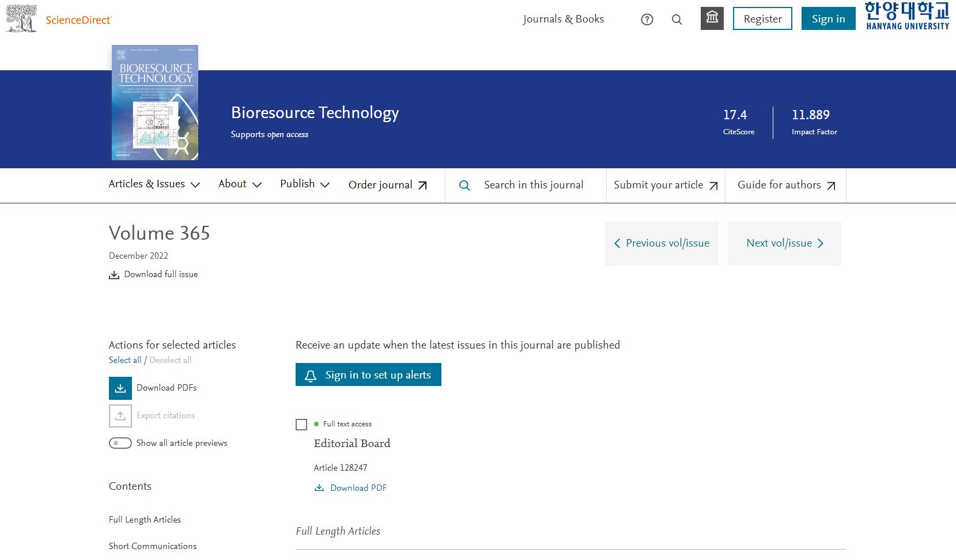Click the Search in this journal field
This screenshot has height=560, width=956.
[533, 185]
